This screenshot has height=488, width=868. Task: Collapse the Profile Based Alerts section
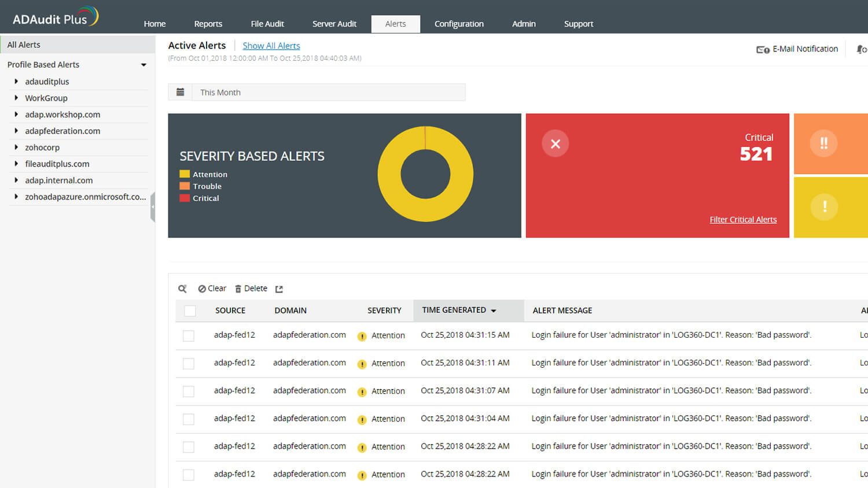coord(144,65)
